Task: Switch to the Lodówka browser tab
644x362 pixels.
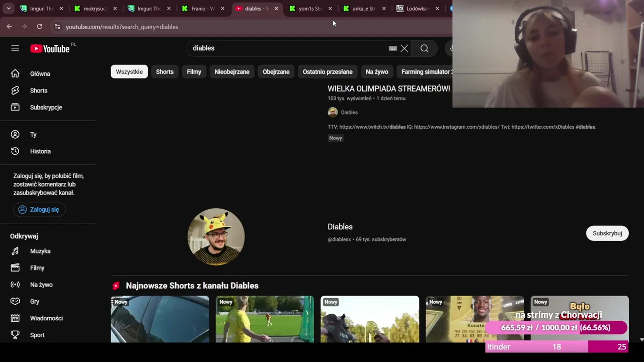Action: click(418, 9)
